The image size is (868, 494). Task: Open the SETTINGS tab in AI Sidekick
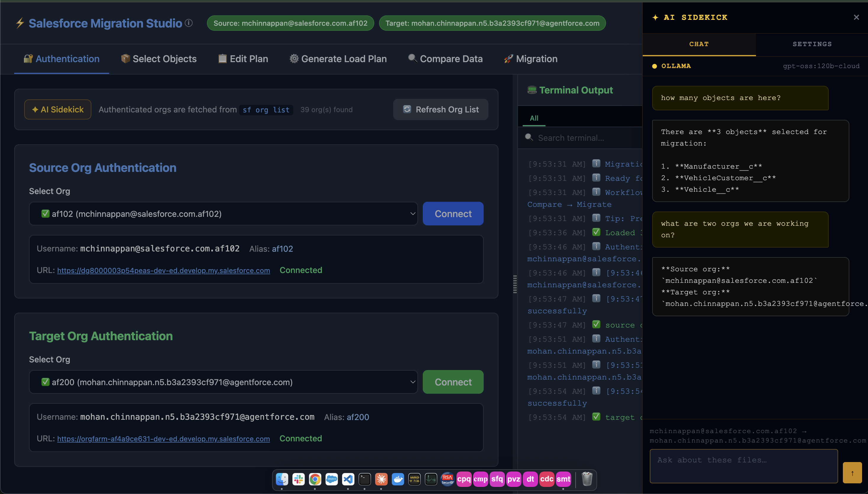pos(812,44)
